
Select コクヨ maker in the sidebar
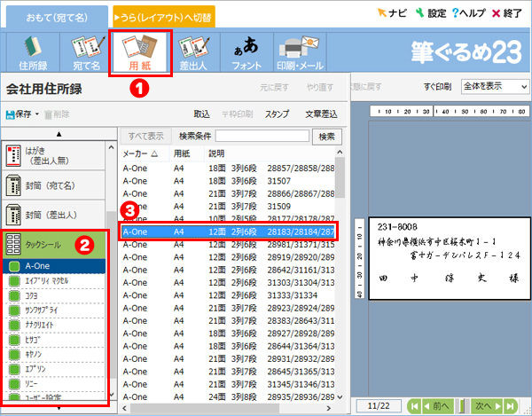tap(54, 295)
